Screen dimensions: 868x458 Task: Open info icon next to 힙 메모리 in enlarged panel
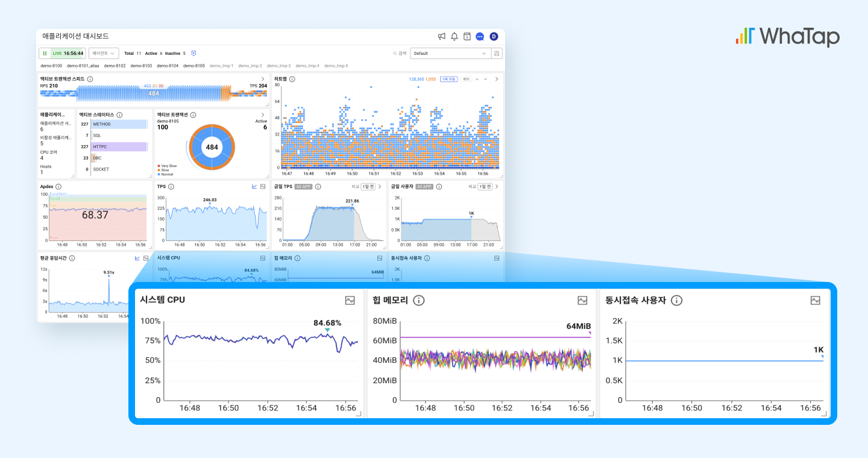pyautogui.click(x=419, y=300)
